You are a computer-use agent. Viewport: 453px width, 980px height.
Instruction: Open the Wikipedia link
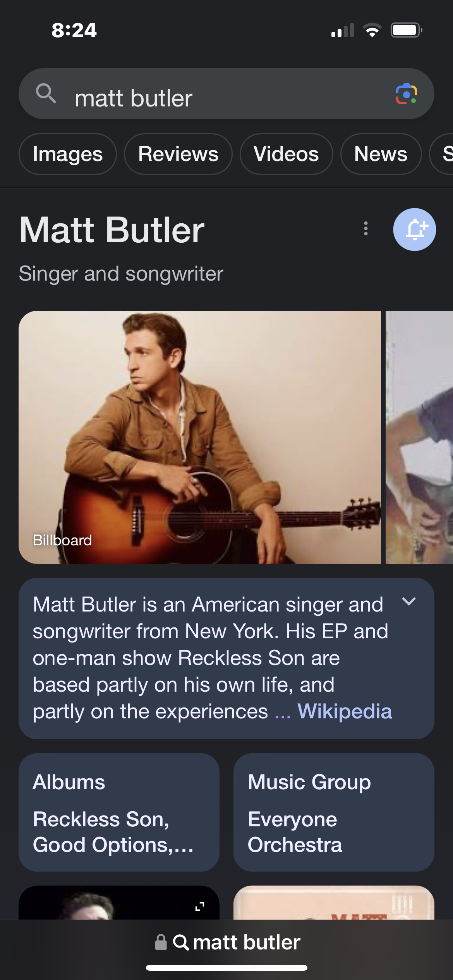point(345,711)
